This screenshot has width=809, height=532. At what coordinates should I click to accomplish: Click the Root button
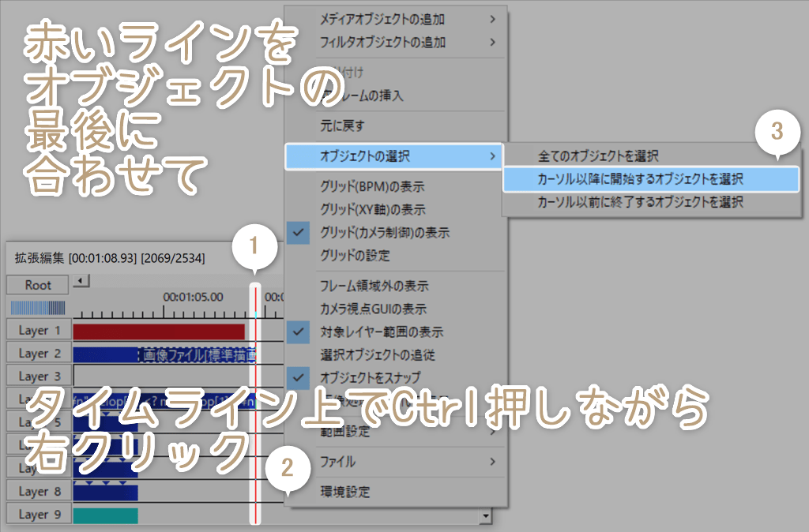click(x=36, y=285)
